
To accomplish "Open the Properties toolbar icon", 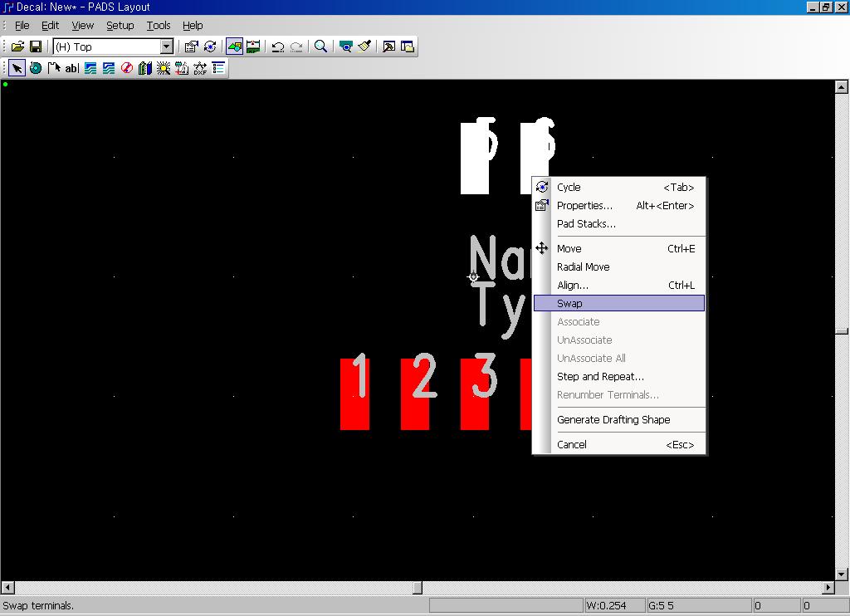I will pyautogui.click(x=192, y=46).
